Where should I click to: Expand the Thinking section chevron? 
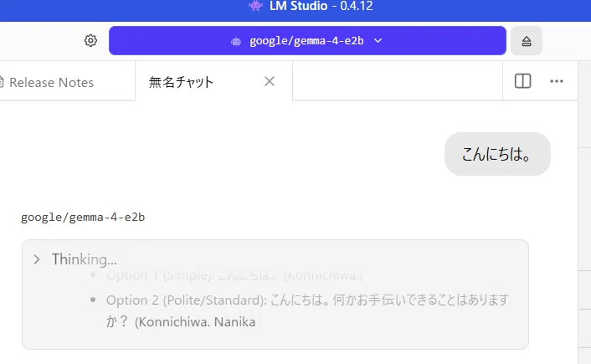pyautogui.click(x=37, y=259)
